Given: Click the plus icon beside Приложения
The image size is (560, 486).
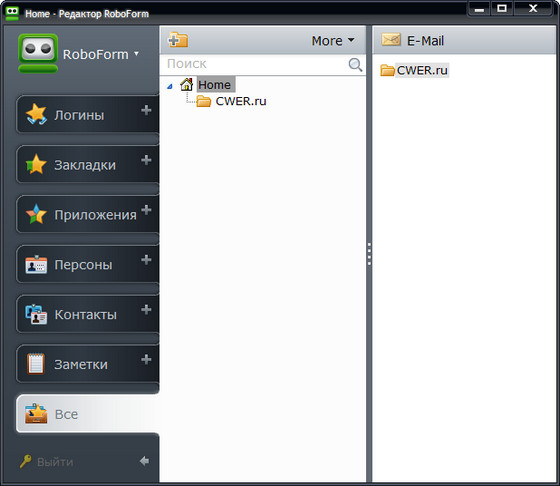Looking at the screenshot, I should 146,210.
